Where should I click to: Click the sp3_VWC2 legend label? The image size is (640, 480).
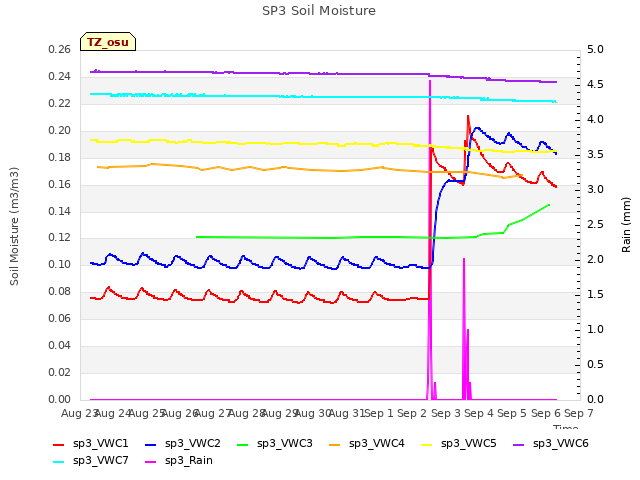tap(193, 443)
